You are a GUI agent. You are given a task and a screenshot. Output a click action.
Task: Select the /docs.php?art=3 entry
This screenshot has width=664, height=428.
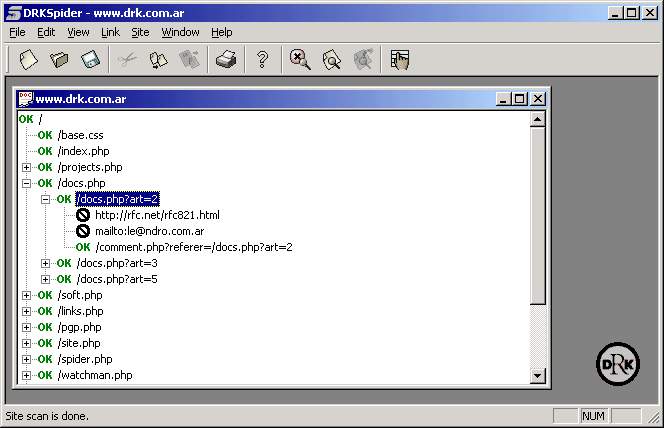tap(117, 263)
